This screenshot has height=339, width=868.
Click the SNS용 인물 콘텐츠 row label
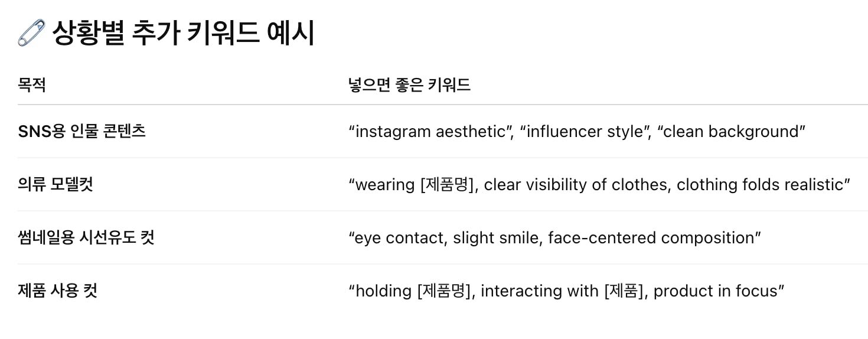pos(82,131)
